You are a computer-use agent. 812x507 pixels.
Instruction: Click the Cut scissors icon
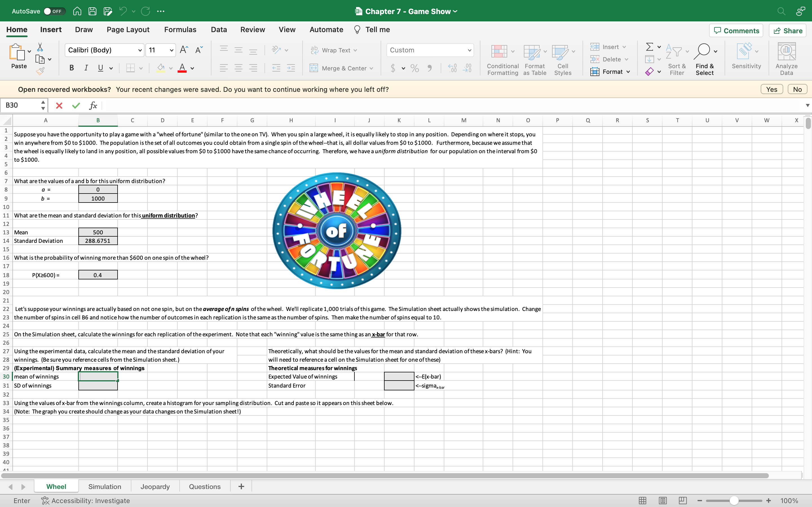pyautogui.click(x=40, y=46)
